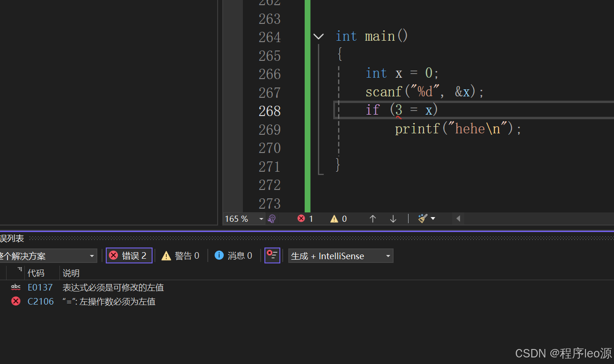Select the 左操作数必须为左值 error row
The width and height of the screenshot is (614, 364).
point(109,301)
